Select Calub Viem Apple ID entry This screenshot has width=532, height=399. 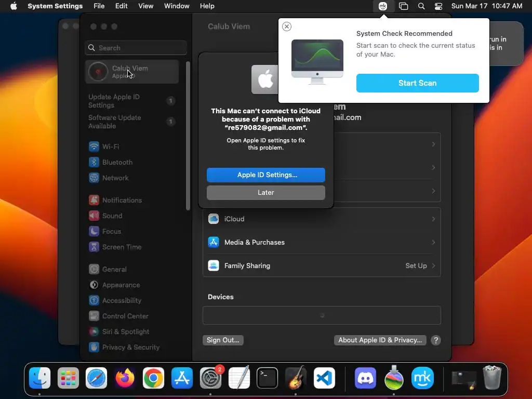[132, 72]
